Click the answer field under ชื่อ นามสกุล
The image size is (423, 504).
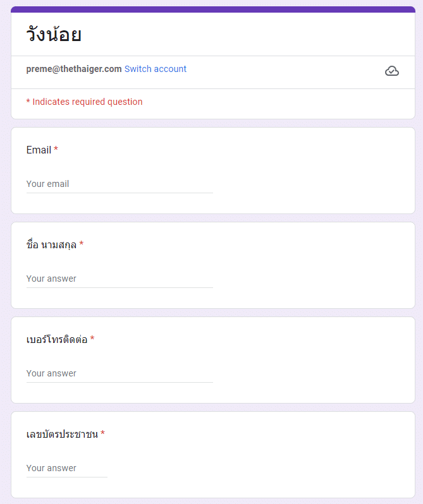120,279
